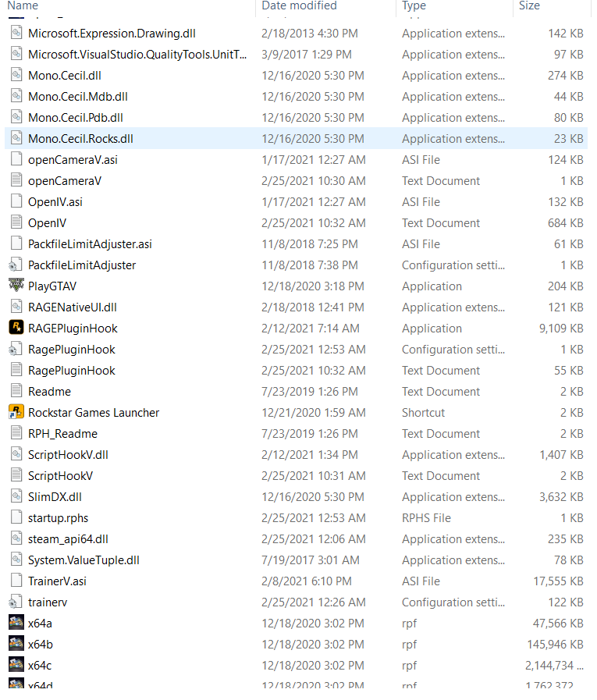
Task: Click the 1,407 KB size value
Action: point(561,454)
